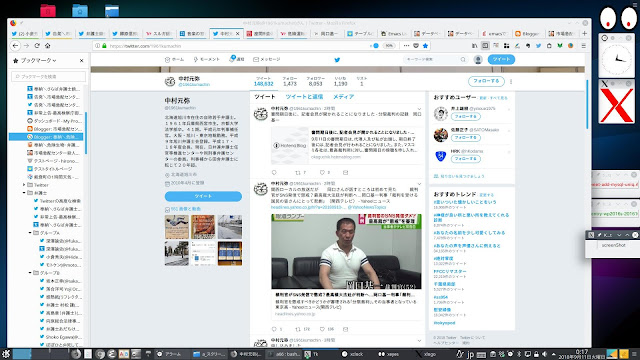Switch to Blogger browser tab

(x=528, y=33)
